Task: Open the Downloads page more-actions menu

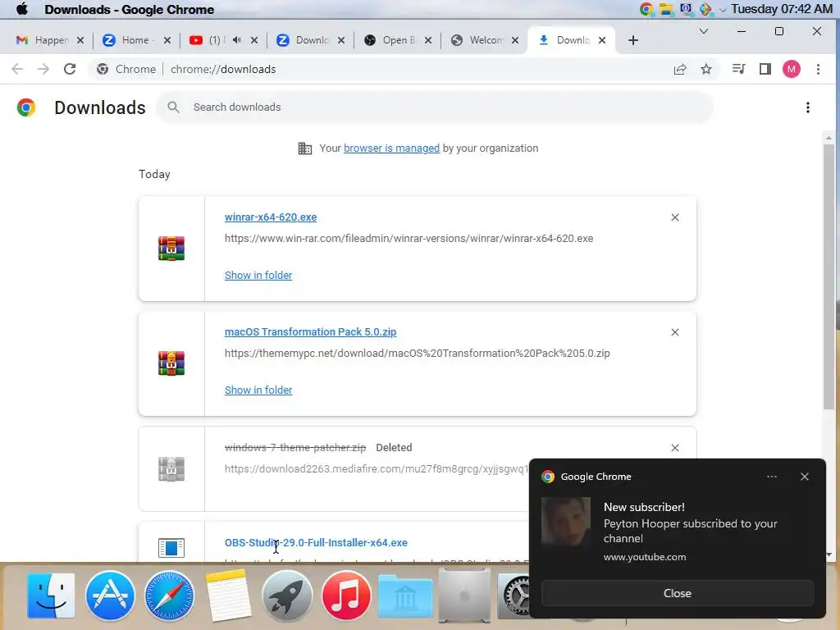Action: pos(808,107)
